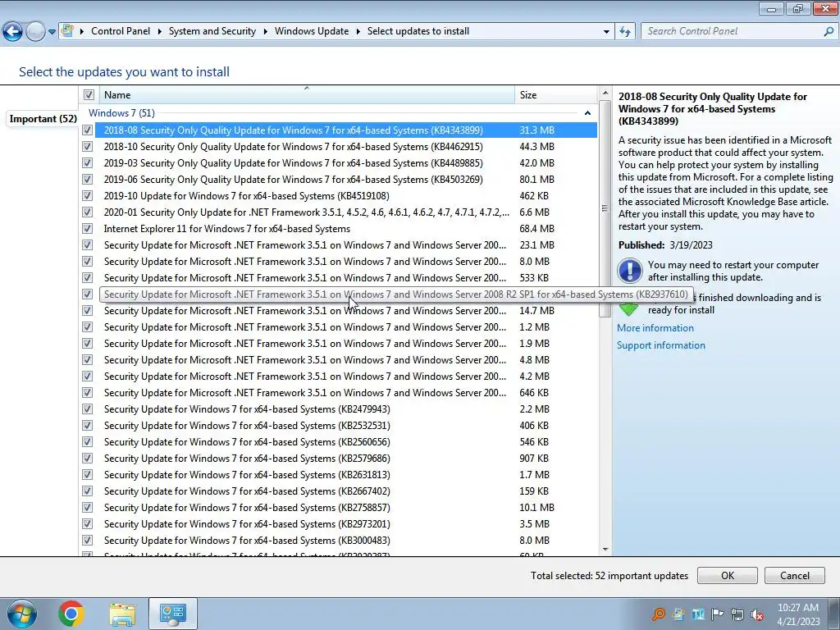Click the Windows 7 (51) group label
Image resolution: width=840 pixels, height=630 pixels.
(121, 113)
